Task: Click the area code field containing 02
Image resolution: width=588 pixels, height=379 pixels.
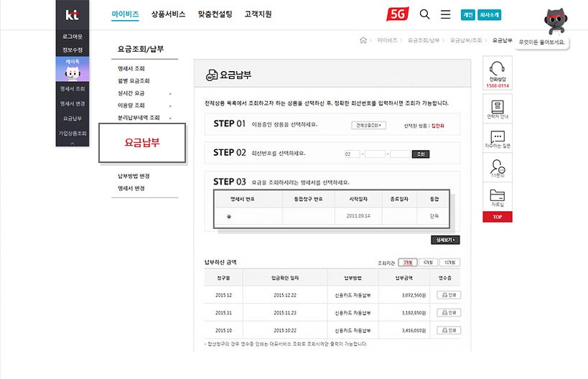Action: click(352, 154)
